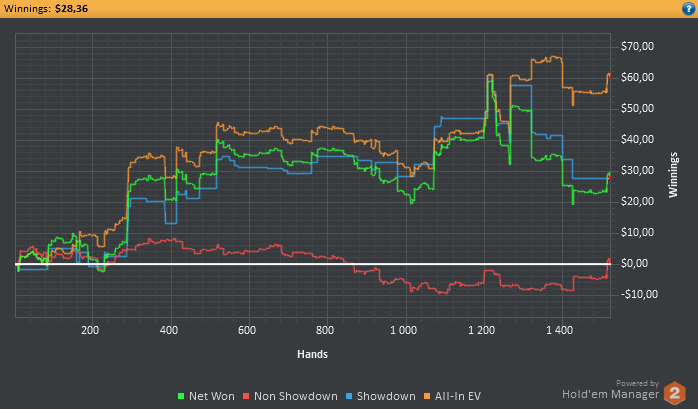Click the Winnings: $28,36 header text
Image resolution: width=698 pixels, height=409 pixels.
(x=46, y=8)
